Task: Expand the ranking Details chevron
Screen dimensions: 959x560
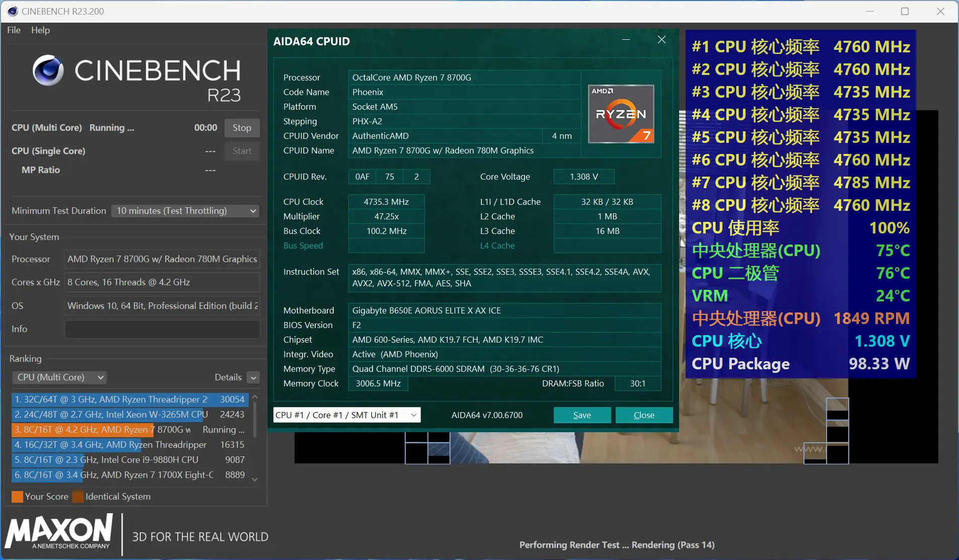Action: click(x=254, y=377)
